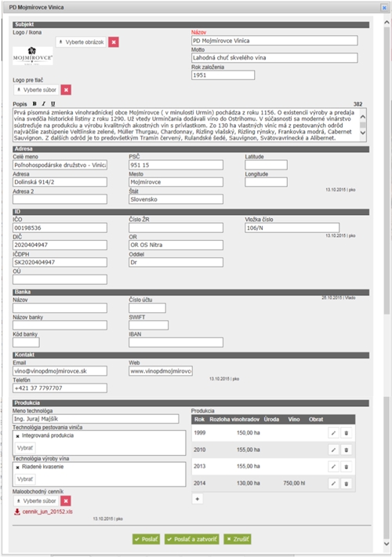
Task: Click Vybrať for Technológia pestovania viniča
Action: (25, 448)
